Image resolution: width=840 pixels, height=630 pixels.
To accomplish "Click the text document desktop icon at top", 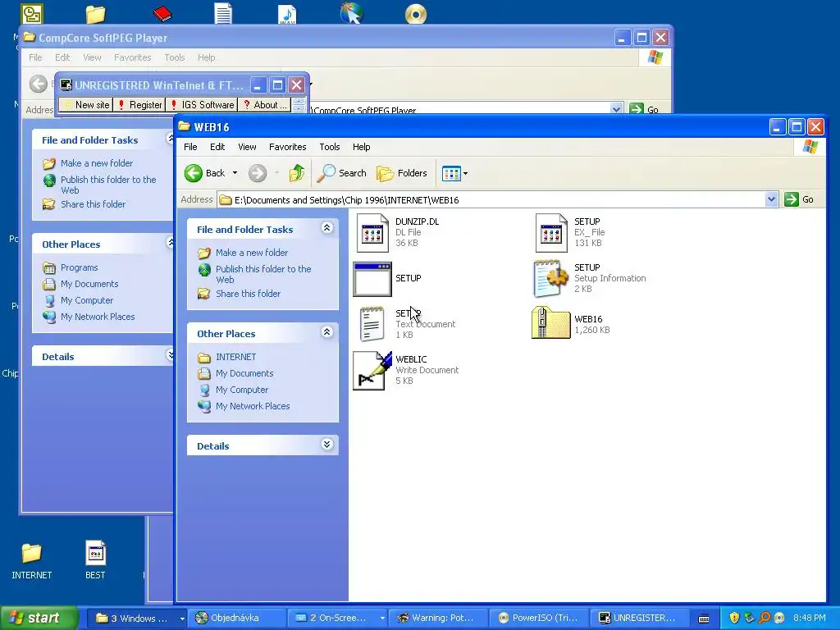I will coord(223,13).
